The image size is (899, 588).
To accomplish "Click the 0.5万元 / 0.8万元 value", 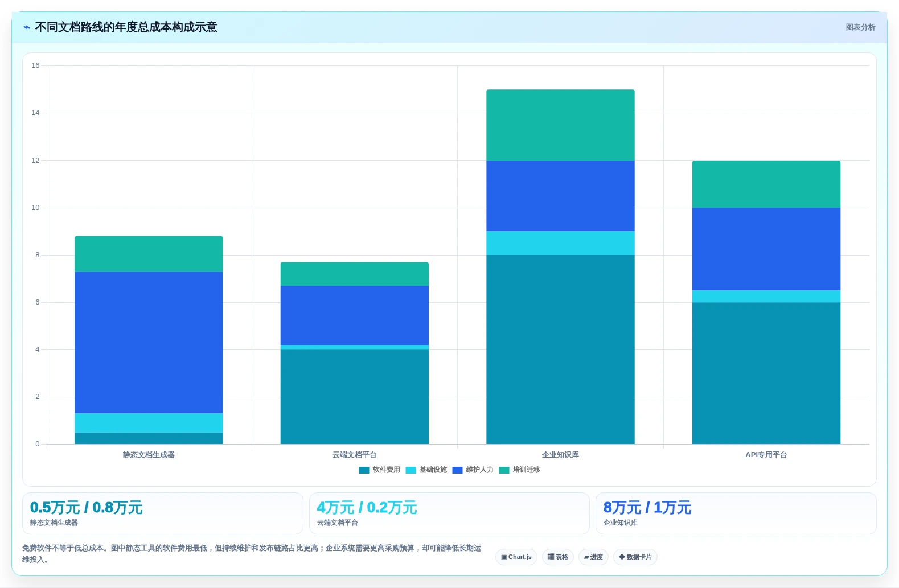I will point(86,507).
